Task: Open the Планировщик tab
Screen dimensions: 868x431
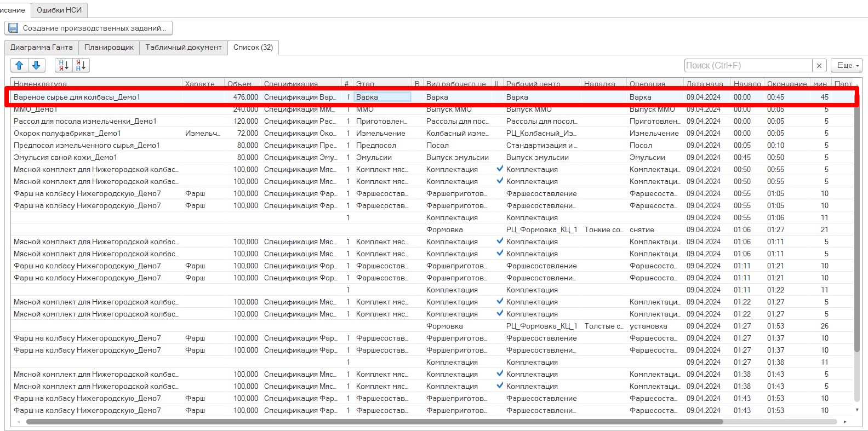Action: click(109, 48)
